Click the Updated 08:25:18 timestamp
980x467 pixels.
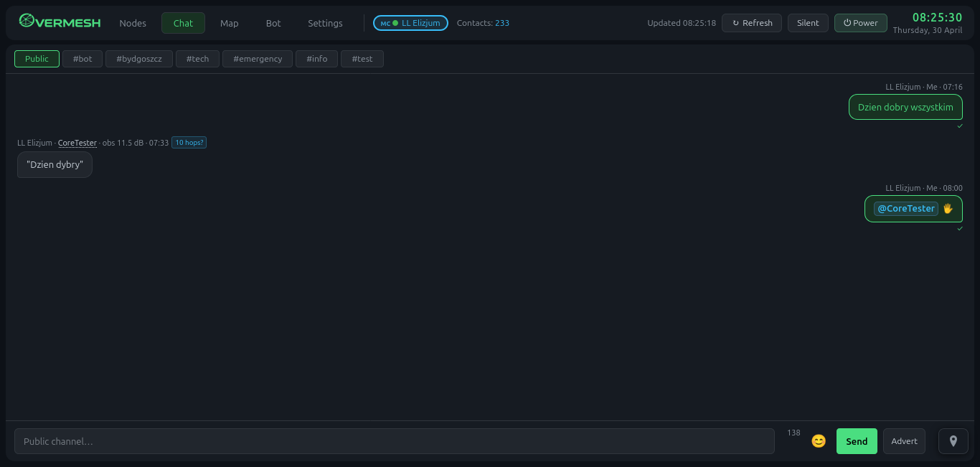[x=682, y=23]
